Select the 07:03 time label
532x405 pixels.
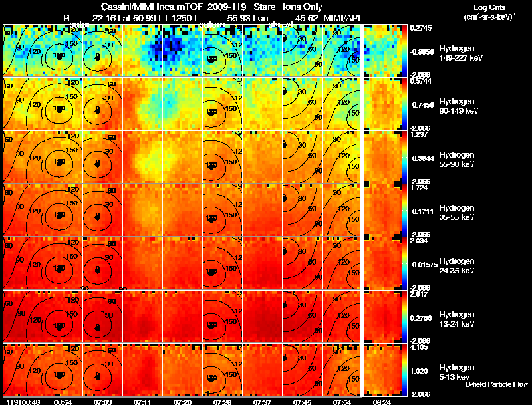point(102,402)
